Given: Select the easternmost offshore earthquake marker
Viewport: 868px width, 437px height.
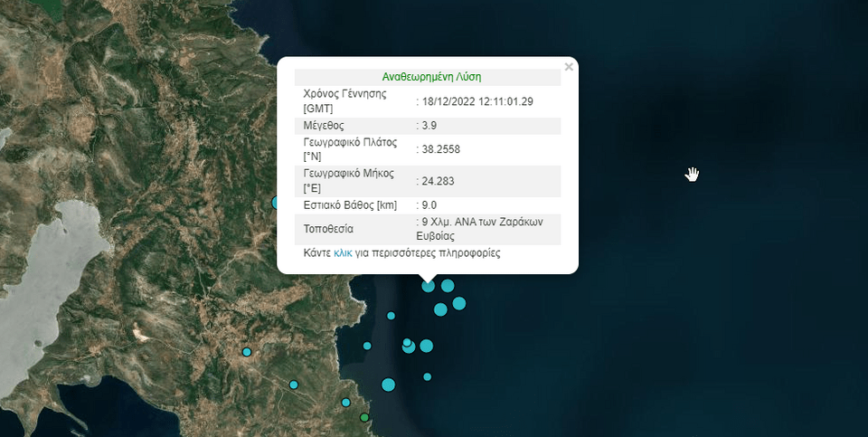Looking at the screenshot, I should coord(459,303).
